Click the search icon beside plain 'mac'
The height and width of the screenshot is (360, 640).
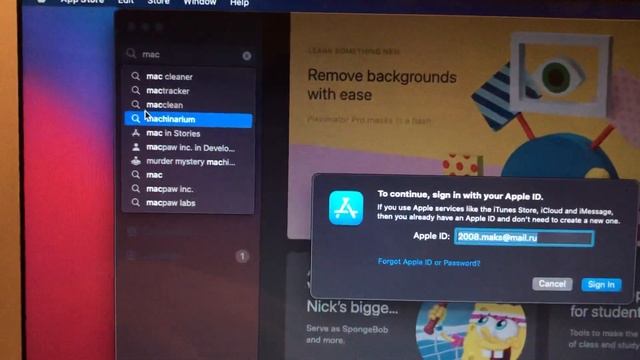click(136, 175)
